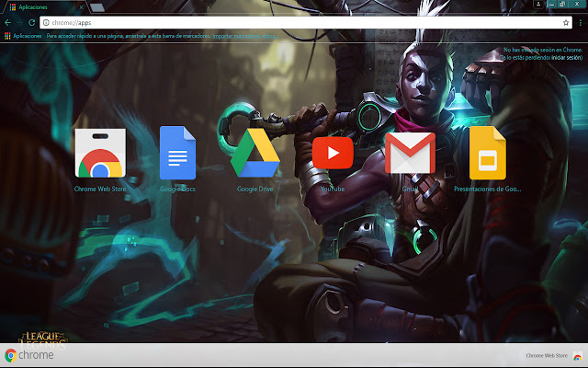Click the browser back arrow
588x368 pixels.
point(7,22)
